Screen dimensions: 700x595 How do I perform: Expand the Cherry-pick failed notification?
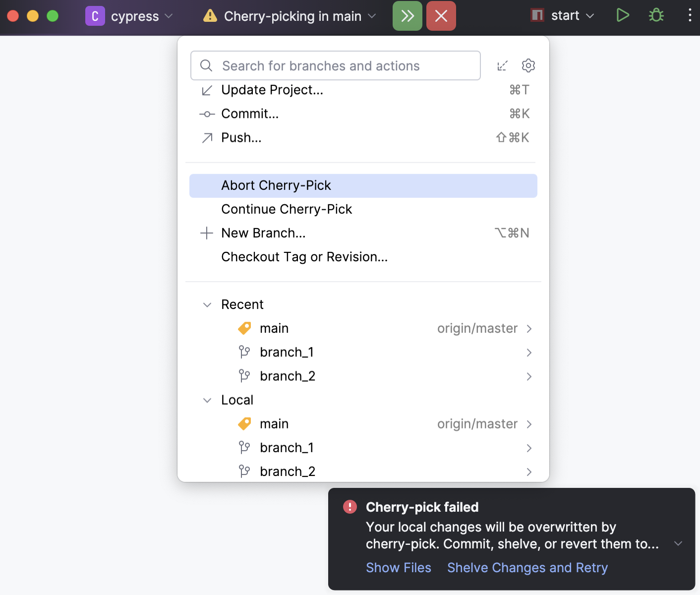(x=678, y=543)
